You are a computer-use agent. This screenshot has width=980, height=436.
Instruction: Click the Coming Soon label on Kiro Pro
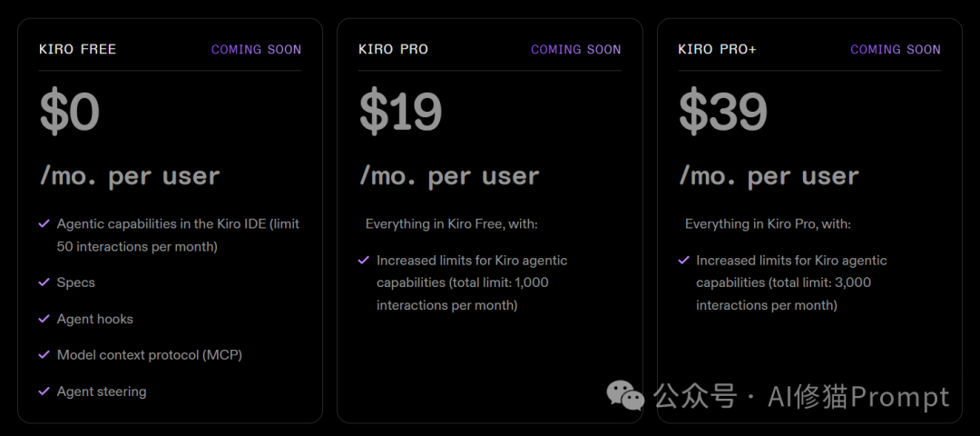pyautogui.click(x=576, y=49)
